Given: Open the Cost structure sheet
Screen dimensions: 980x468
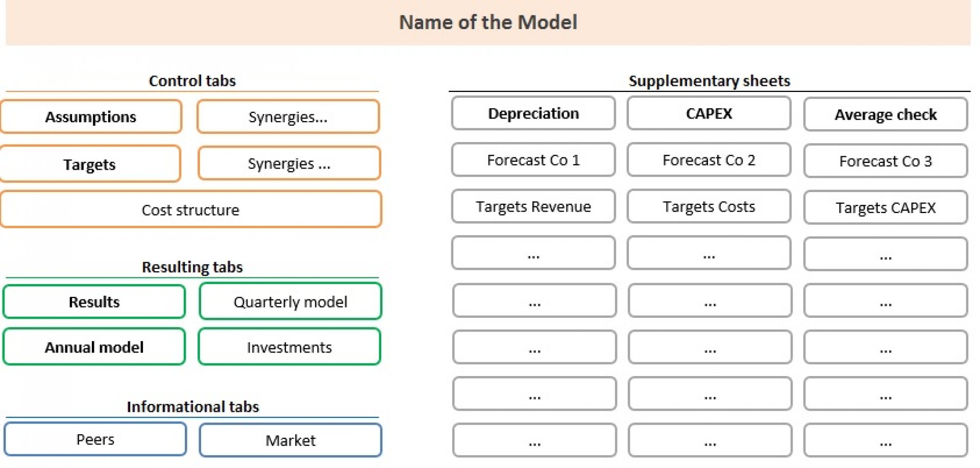Looking at the screenshot, I should 191,209.
